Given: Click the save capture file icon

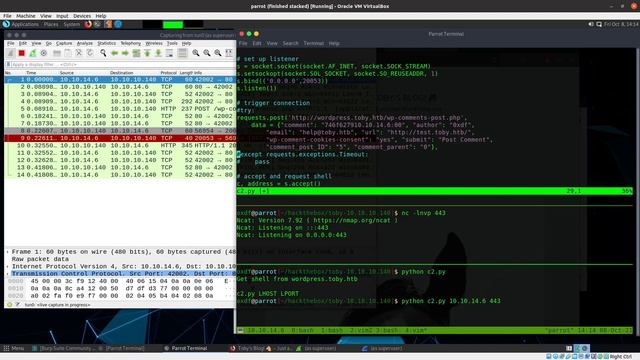Looking at the screenshot, I should pyautogui.click(x=68, y=53).
